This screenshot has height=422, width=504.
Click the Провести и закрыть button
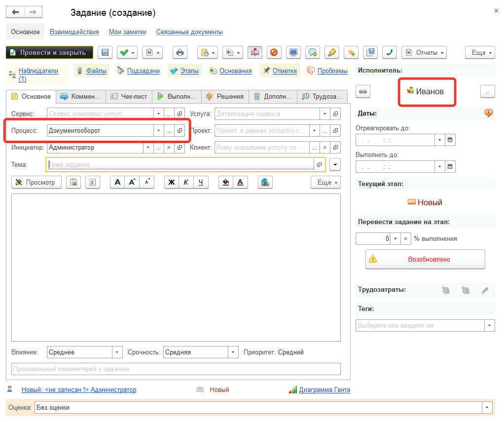[x=49, y=52]
